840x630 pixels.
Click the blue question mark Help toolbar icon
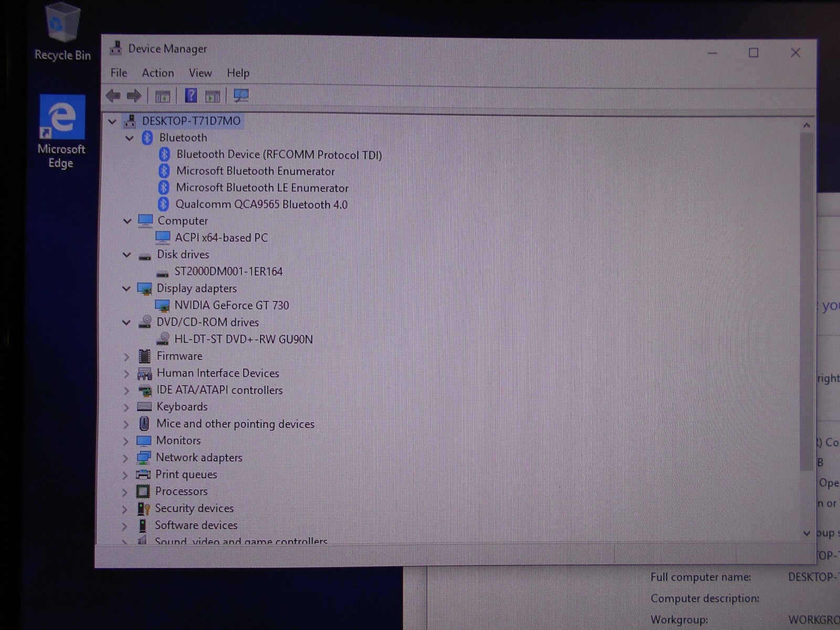tap(191, 96)
